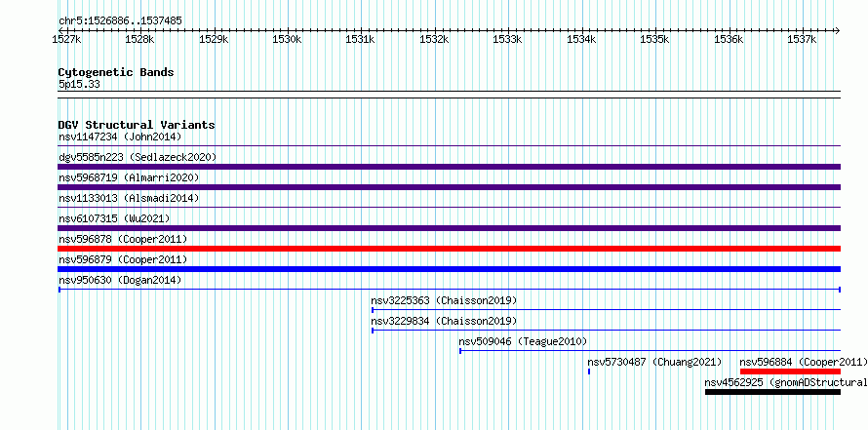Image resolution: width=868 pixels, height=430 pixels.
Task: Click the 5p15.33 band label
Action: point(79,85)
